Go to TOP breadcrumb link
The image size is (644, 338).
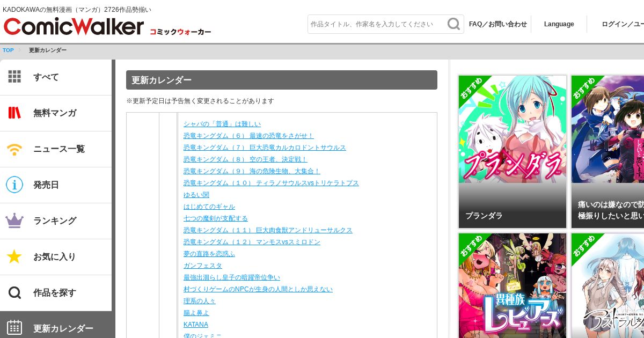click(8, 50)
